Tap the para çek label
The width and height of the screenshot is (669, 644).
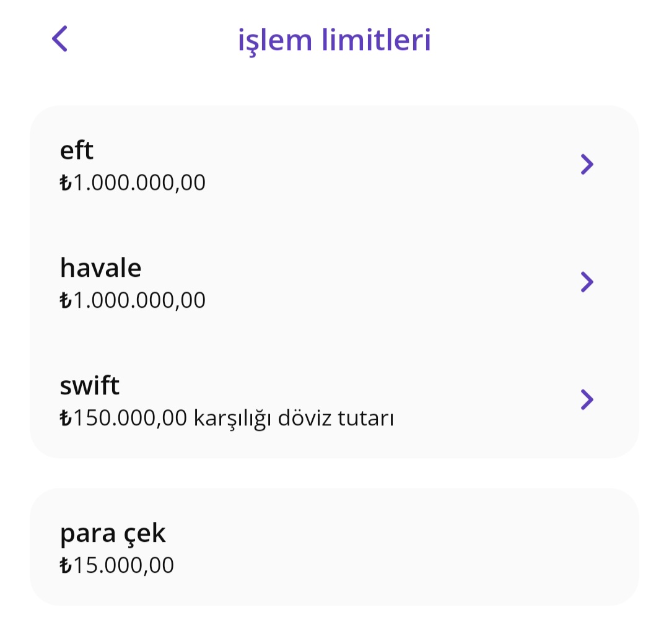(113, 533)
